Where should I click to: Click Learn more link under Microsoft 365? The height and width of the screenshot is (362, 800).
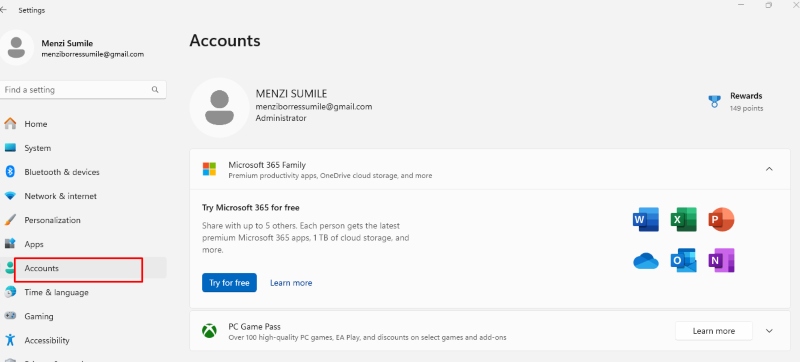coord(291,283)
